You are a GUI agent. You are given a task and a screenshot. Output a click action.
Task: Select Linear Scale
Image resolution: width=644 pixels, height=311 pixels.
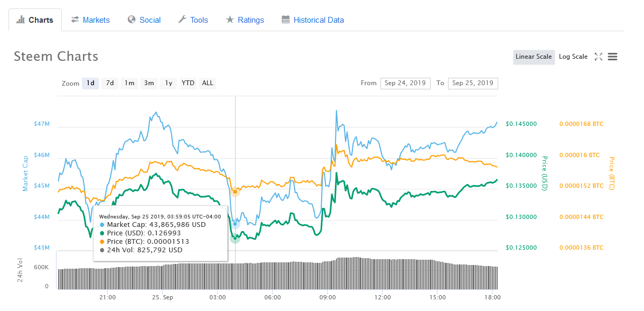[x=534, y=57]
